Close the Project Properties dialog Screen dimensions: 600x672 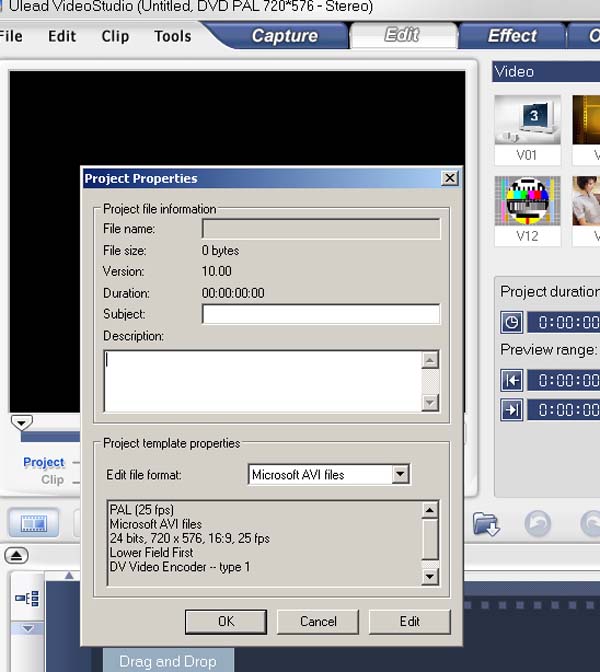tap(450, 178)
